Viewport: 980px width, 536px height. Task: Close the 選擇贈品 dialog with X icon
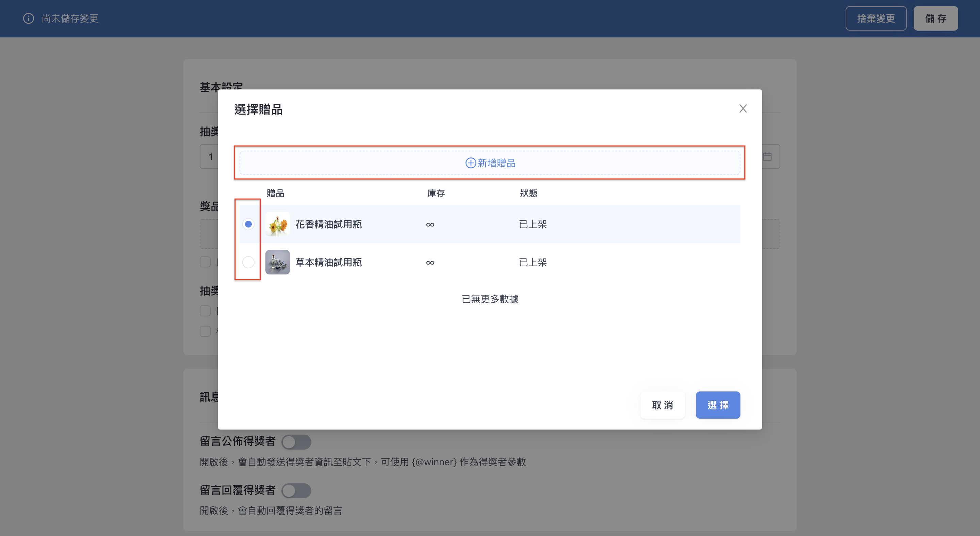click(x=742, y=109)
